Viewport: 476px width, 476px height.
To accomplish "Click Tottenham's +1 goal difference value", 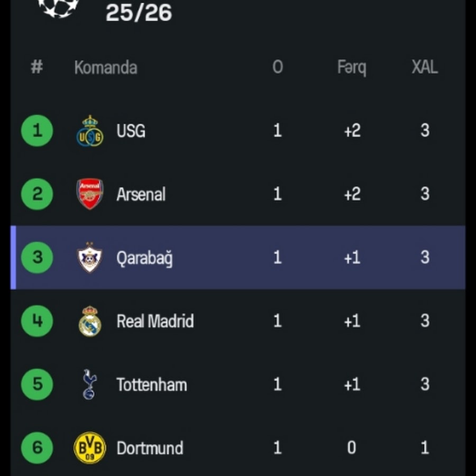I will point(352,385).
